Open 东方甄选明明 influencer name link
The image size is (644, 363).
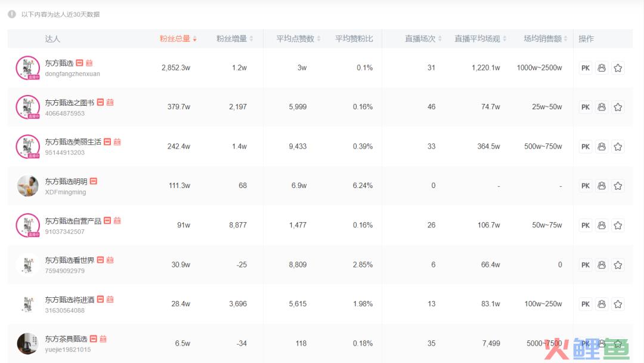[x=66, y=181]
